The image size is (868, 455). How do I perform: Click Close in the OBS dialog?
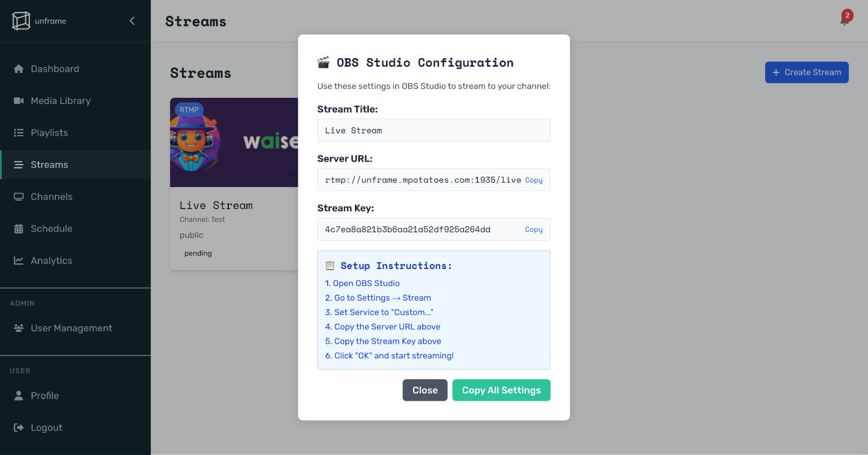tap(425, 390)
